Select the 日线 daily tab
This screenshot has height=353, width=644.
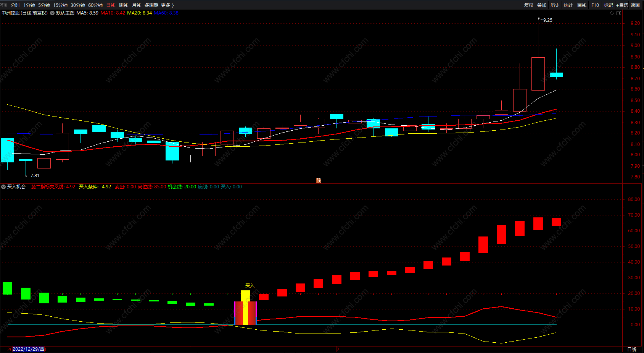[x=111, y=5]
